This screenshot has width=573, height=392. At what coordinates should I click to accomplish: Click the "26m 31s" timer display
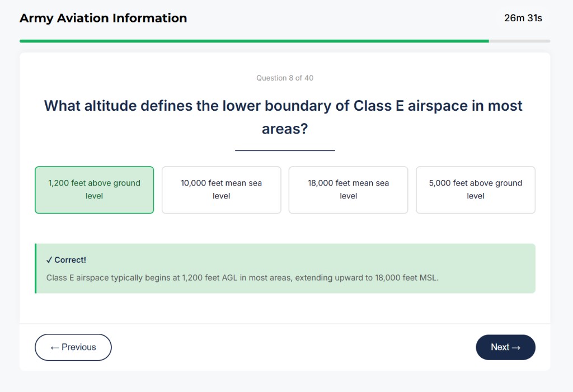click(523, 18)
